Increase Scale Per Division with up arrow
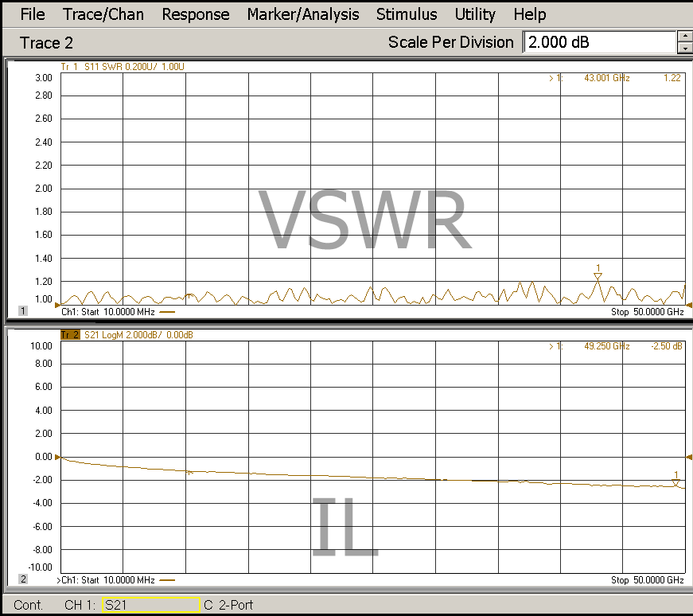 (x=685, y=36)
